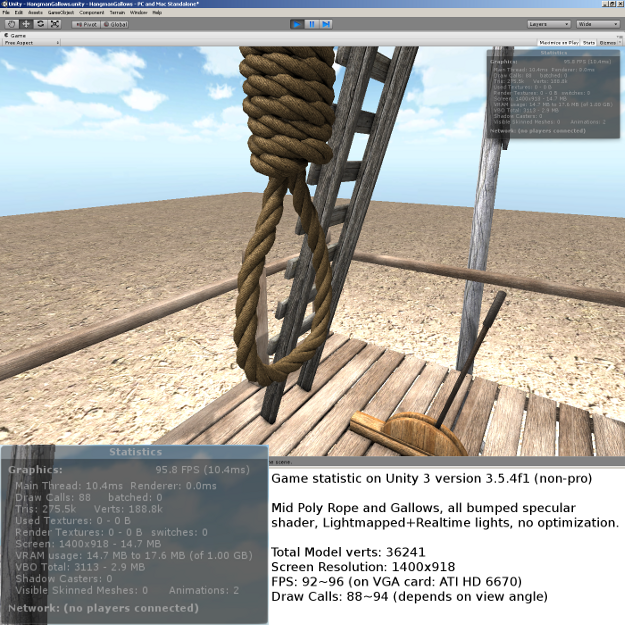625x625 pixels.
Task: Select the Move transform tool
Action: click(26, 24)
